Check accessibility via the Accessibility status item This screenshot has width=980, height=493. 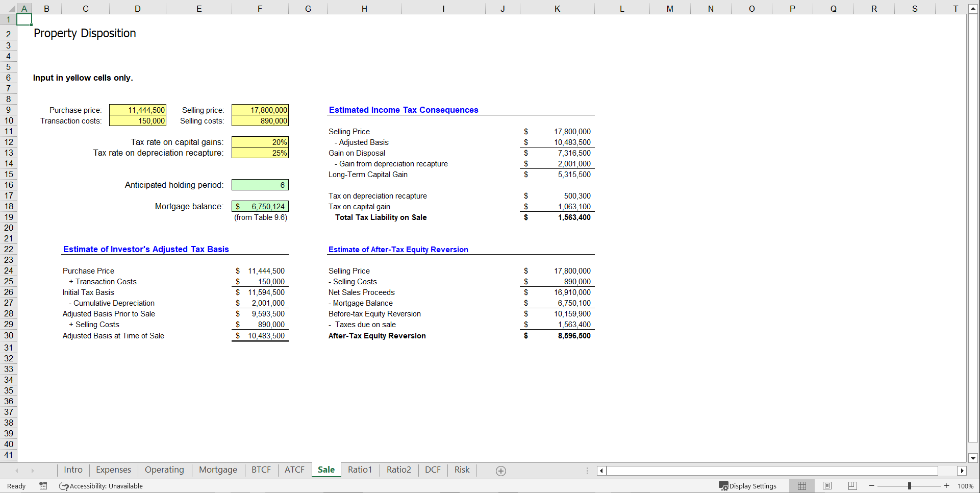[x=101, y=485]
